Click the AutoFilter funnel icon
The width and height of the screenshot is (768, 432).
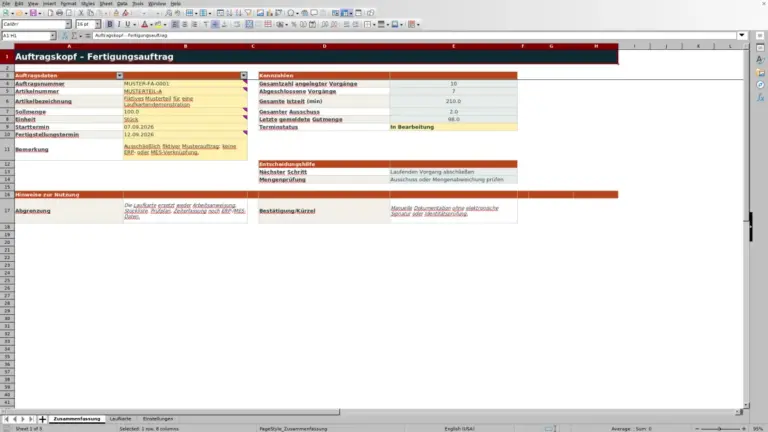[248, 13]
